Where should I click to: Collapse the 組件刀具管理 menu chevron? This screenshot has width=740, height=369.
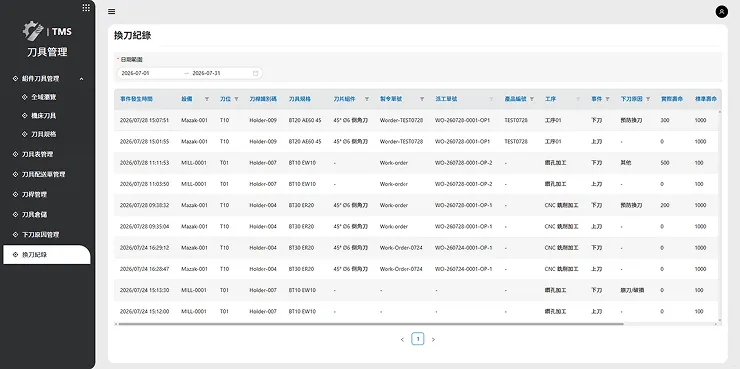(82, 79)
